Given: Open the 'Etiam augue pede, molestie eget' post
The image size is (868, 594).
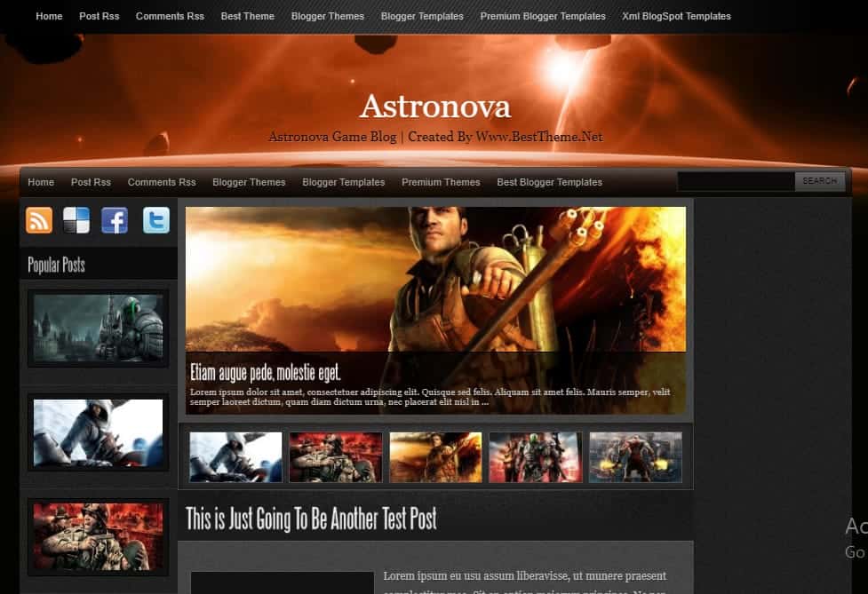Looking at the screenshot, I should pyautogui.click(x=268, y=371).
